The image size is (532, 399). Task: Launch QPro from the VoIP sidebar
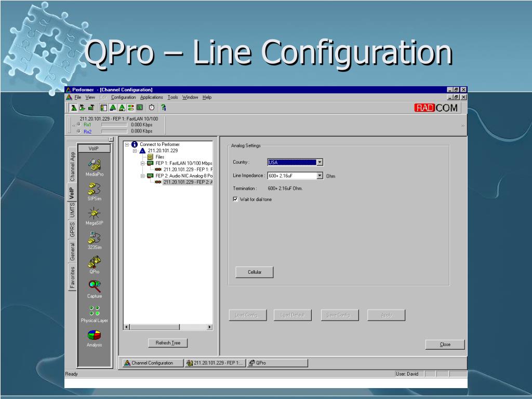[x=95, y=262]
